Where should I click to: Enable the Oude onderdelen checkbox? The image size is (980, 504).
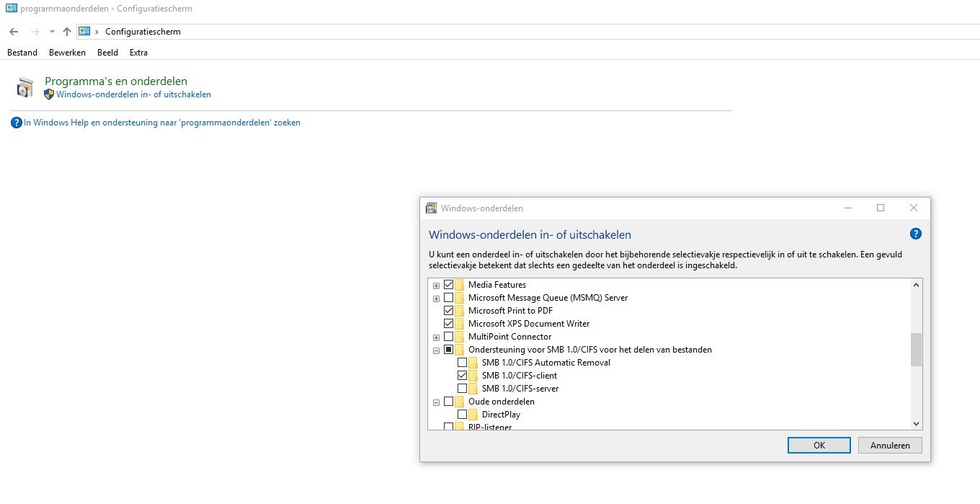[x=449, y=402]
